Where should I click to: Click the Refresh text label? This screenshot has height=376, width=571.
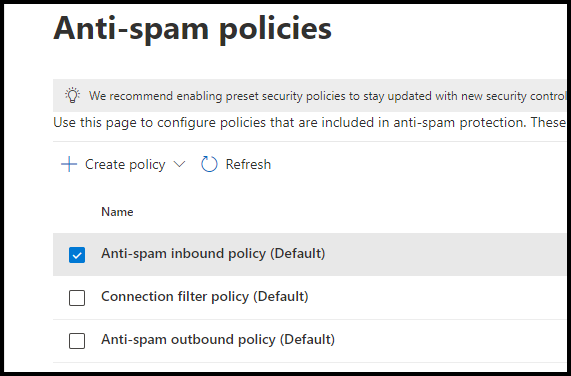pos(248,165)
